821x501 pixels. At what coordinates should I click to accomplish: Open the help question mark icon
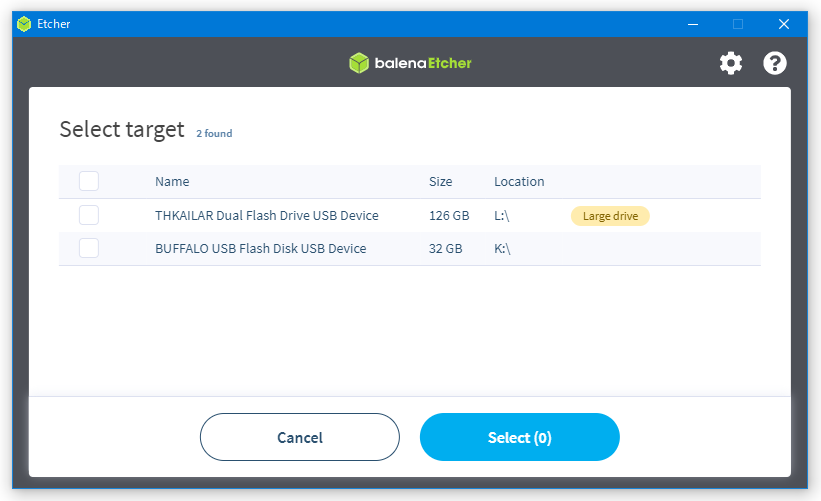(x=774, y=63)
